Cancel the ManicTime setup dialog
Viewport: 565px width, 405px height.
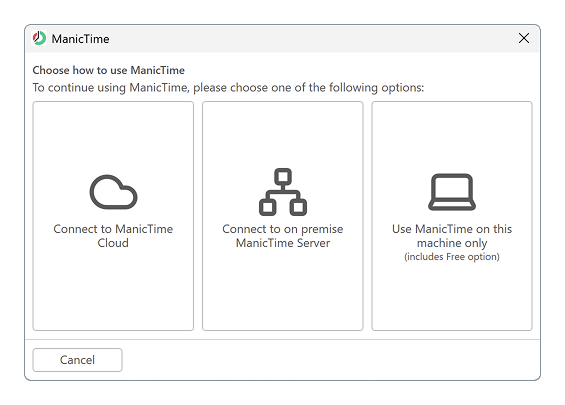coord(77,360)
